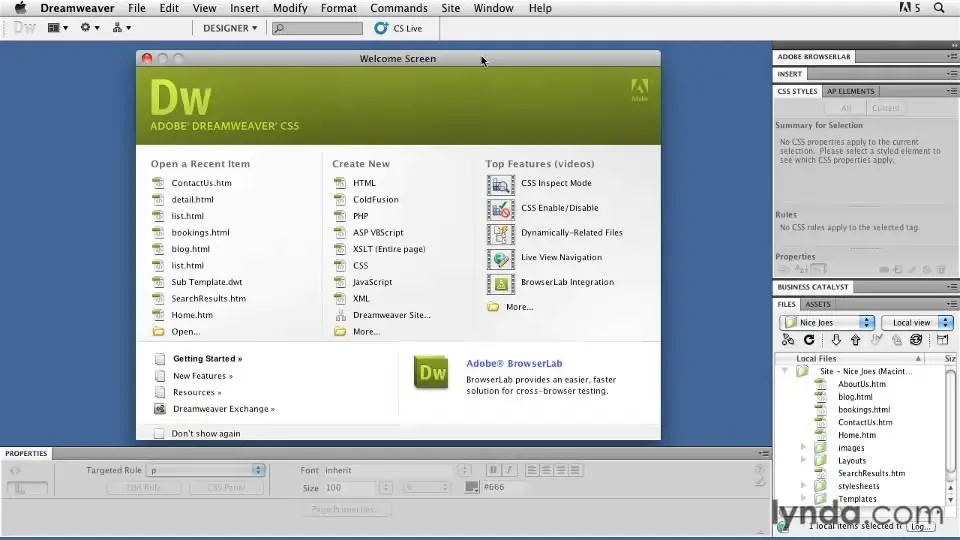
Task: Play the CSS Enable/Disable video icon
Action: coord(501,209)
